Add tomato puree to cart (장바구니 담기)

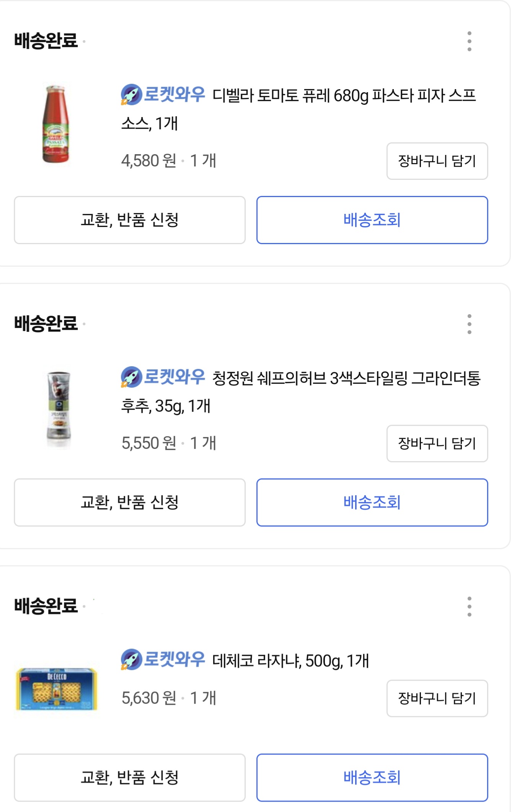pos(437,161)
